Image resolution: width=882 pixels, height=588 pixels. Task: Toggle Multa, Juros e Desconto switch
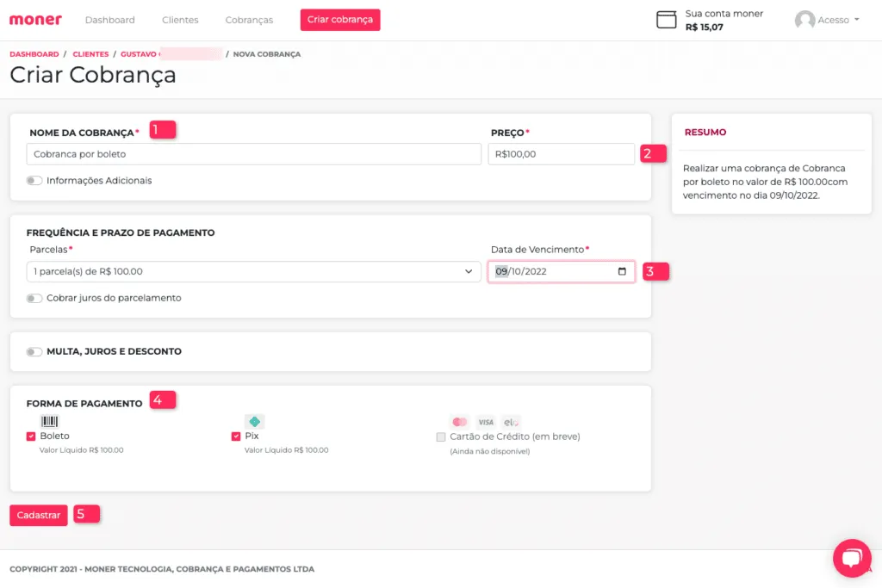tap(34, 351)
